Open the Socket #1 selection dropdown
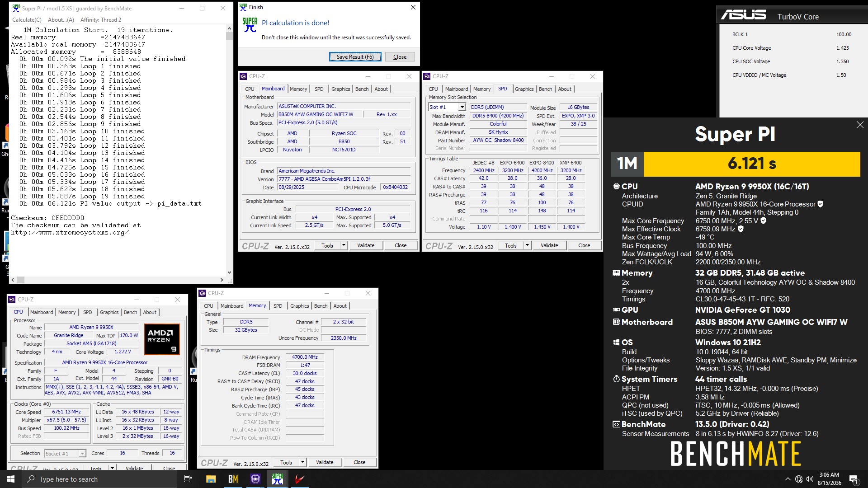Viewport: 868px width, 488px height. tap(82, 453)
